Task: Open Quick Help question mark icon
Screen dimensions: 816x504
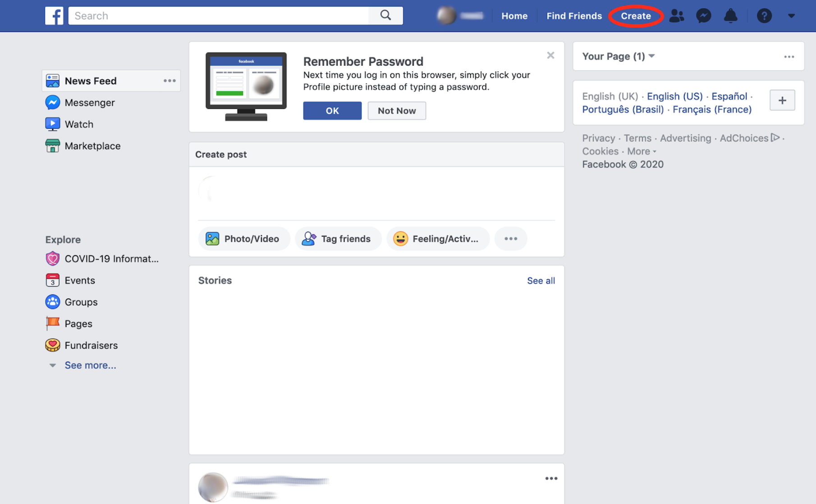Action: (764, 16)
